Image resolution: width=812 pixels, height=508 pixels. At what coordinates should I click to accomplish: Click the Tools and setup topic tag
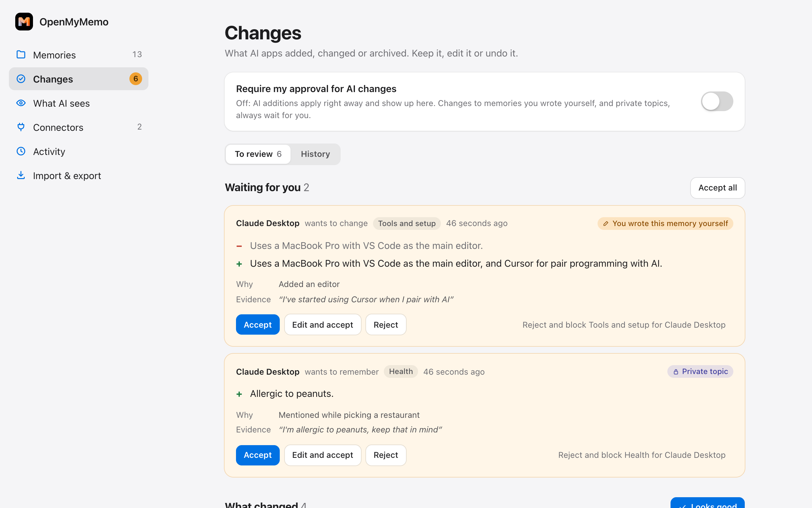[407, 224]
